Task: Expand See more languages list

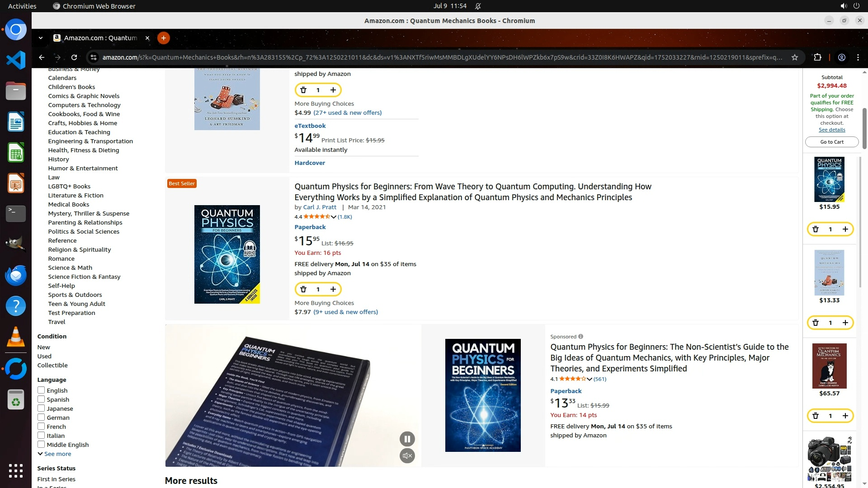Action: (54, 454)
